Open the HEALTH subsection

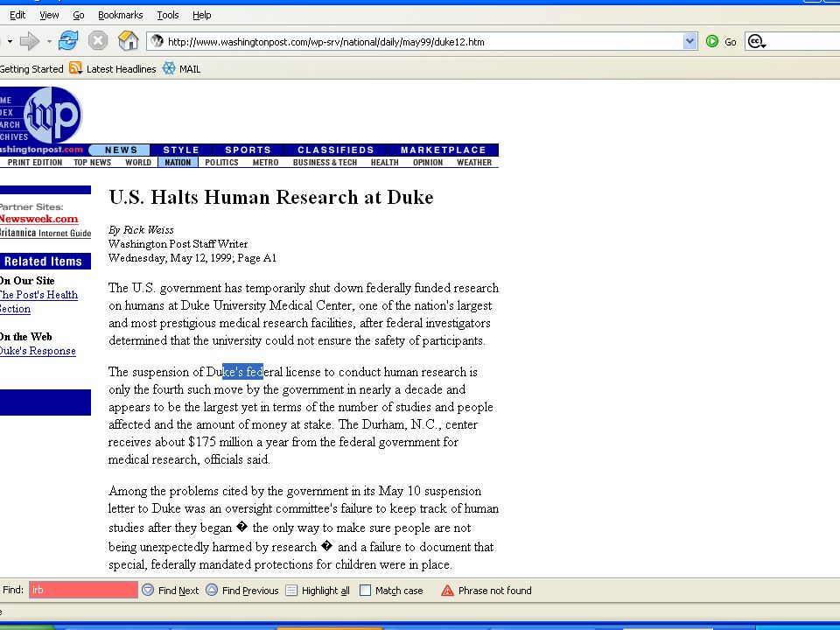pos(385,163)
